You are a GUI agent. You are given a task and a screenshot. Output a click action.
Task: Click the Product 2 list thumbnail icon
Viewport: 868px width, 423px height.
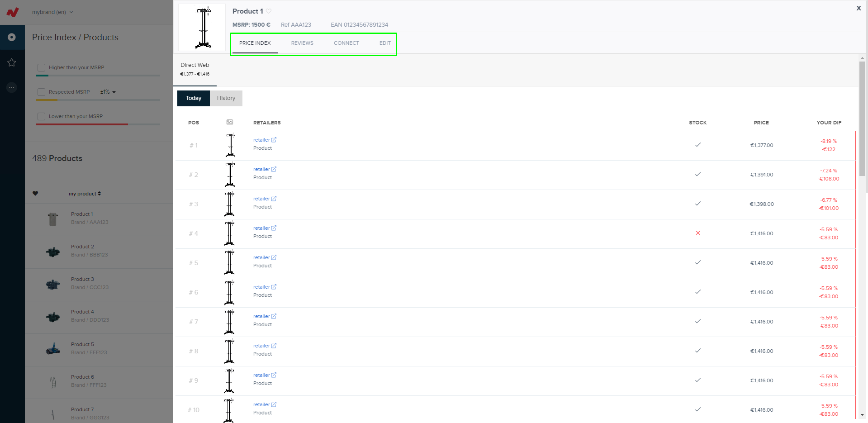click(53, 252)
